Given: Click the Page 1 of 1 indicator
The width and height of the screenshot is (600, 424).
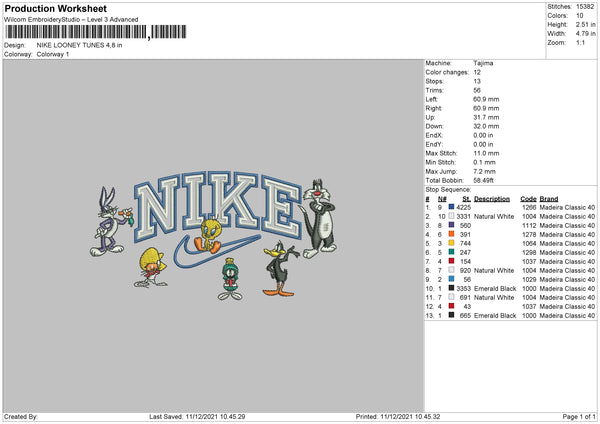Looking at the screenshot, I should pos(579,416).
